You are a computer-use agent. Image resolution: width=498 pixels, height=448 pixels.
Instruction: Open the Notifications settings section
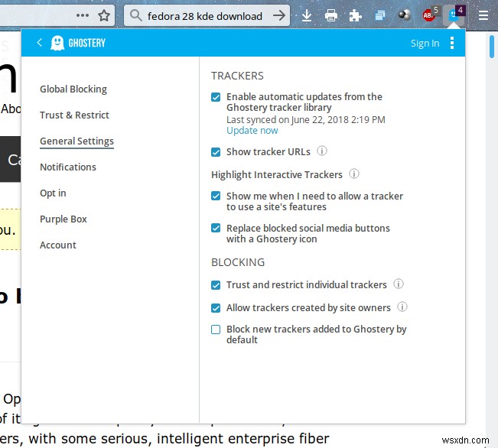coord(68,167)
